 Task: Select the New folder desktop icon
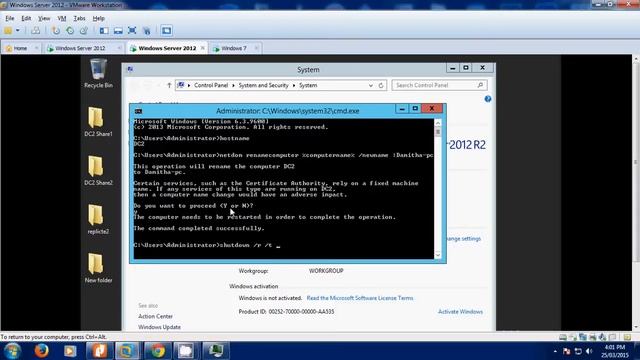click(98, 268)
